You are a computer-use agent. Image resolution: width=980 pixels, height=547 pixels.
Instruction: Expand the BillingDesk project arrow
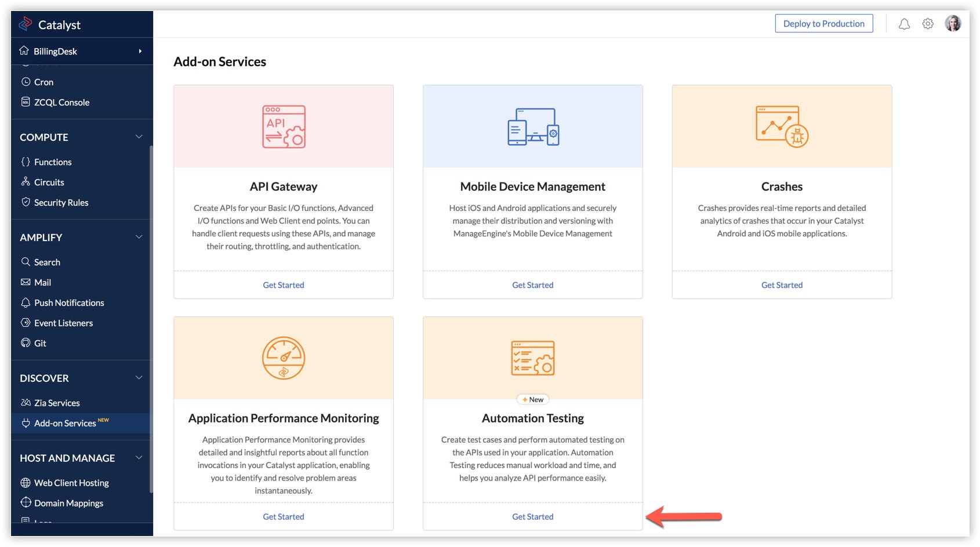(x=140, y=51)
